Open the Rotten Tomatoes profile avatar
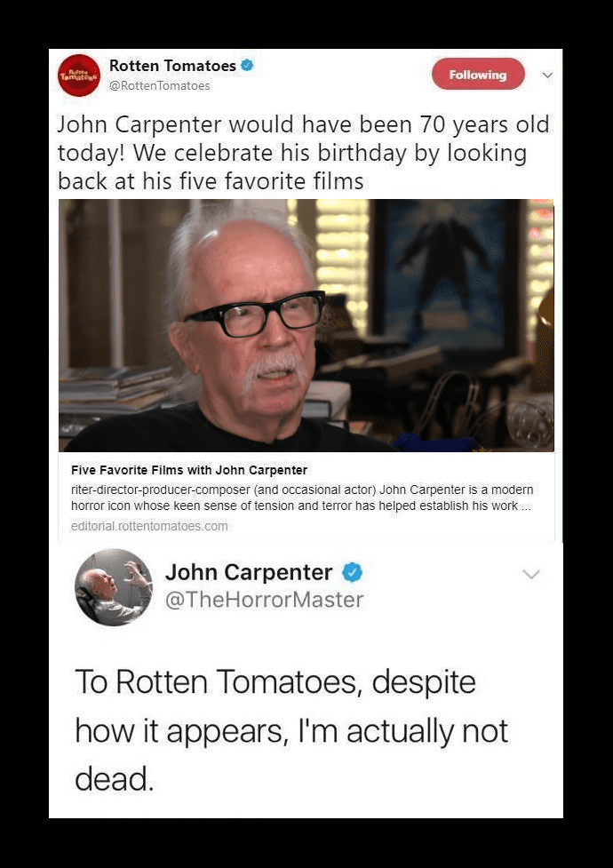Screen dimensions: 613x868 click(x=79, y=76)
